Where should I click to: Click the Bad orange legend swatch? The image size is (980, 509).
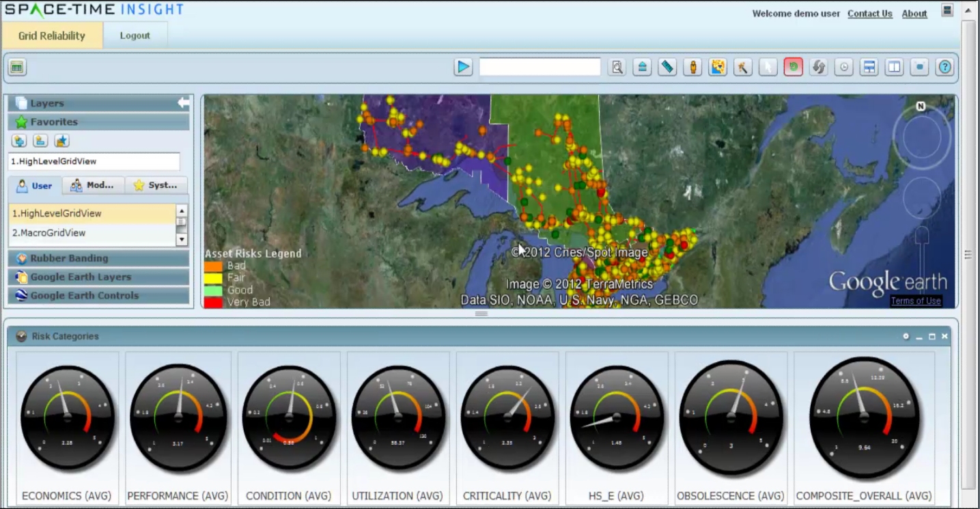[214, 266]
